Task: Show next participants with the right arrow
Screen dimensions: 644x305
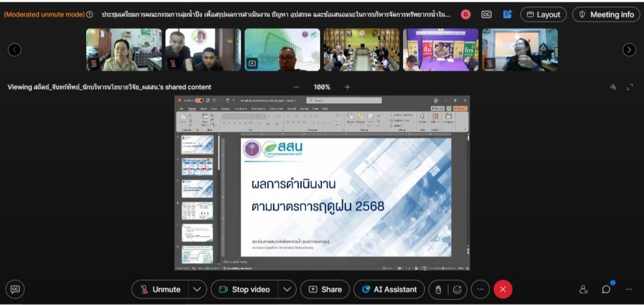Action: coord(629,50)
